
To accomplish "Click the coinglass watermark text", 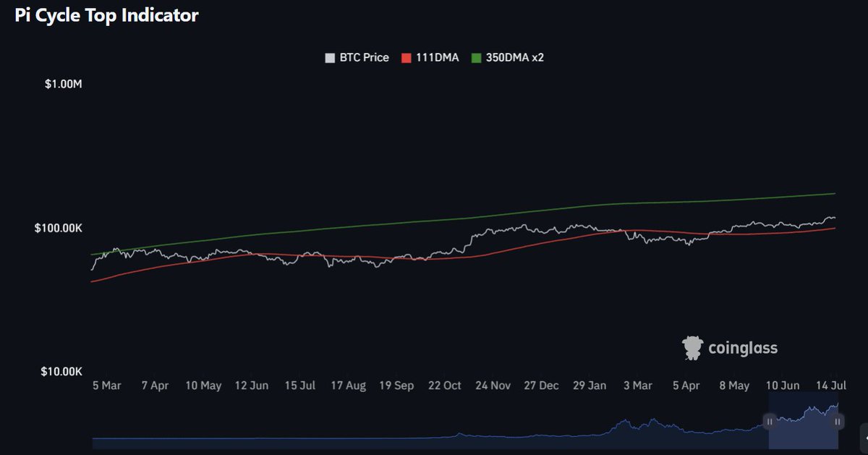I will point(743,347).
